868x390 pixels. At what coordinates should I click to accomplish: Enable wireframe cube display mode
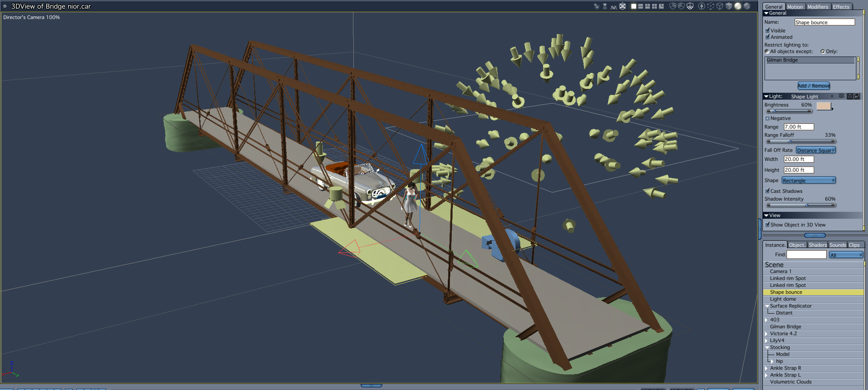720,6
